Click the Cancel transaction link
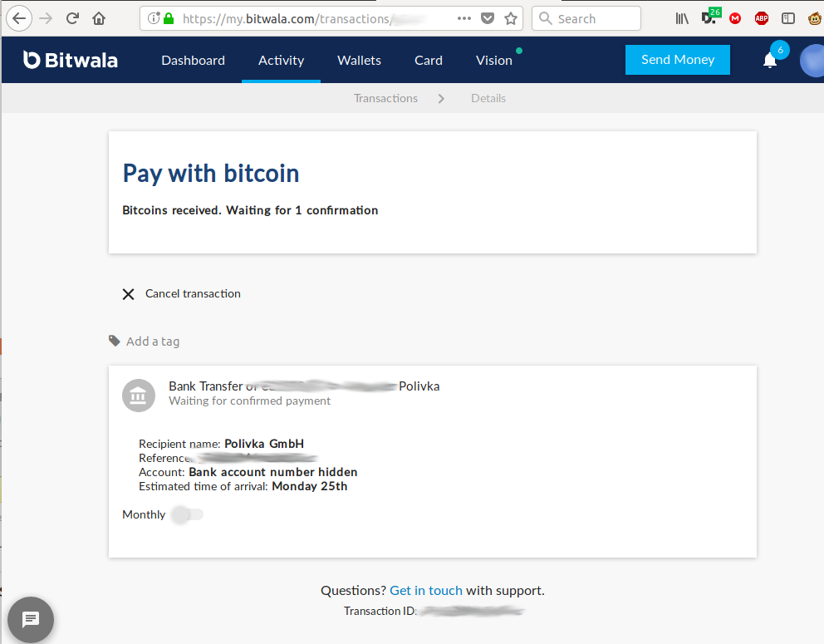824x644 pixels. (193, 293)
